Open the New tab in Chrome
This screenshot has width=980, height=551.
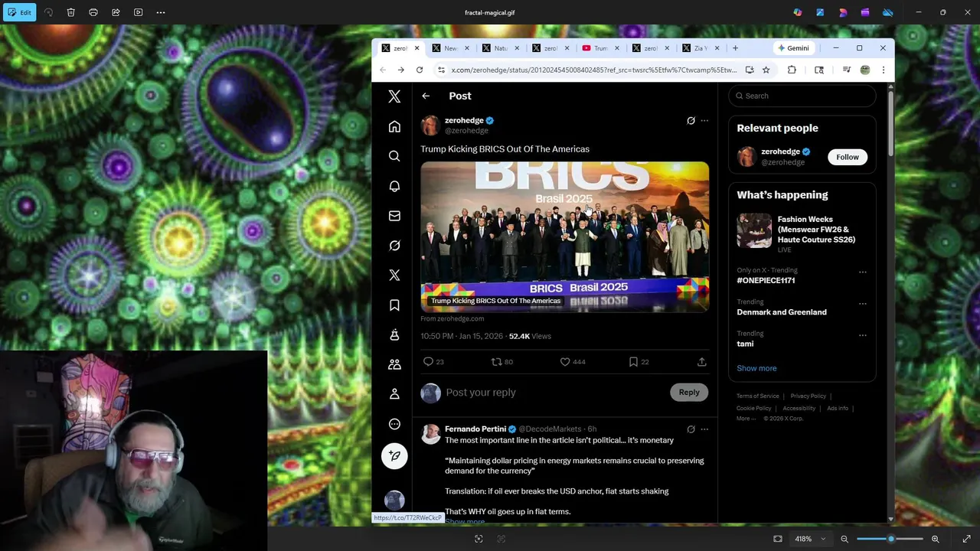[x=451, y=48]
